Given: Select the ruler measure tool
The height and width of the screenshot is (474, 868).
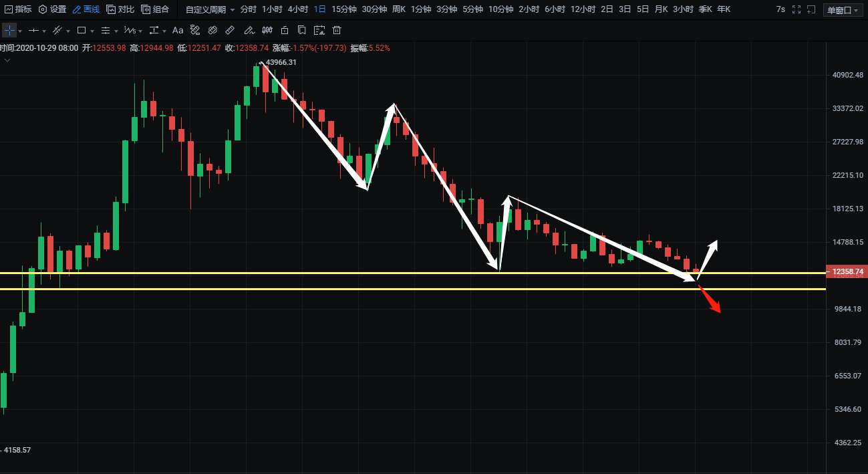Looking at the screenshot, I should (x=230, y=31).
